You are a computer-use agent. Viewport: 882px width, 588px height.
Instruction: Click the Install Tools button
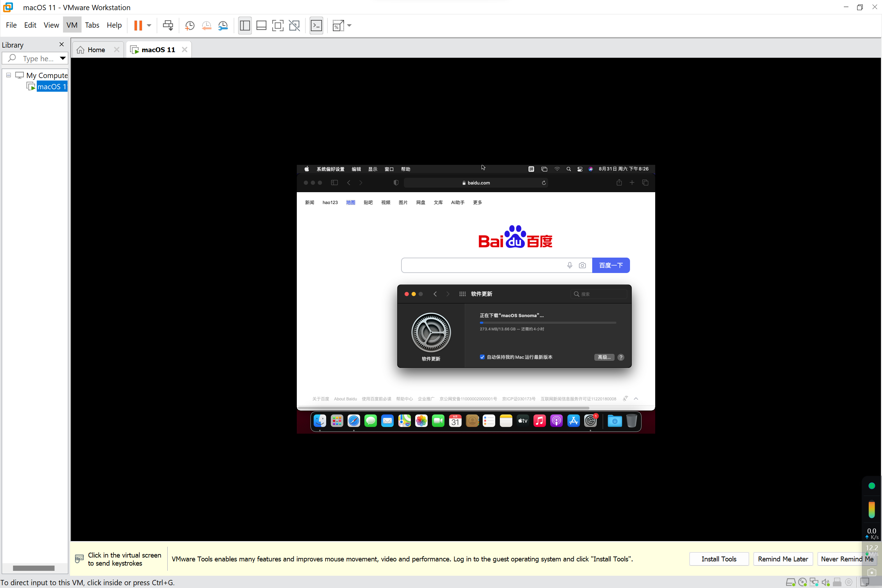(719, 559)
